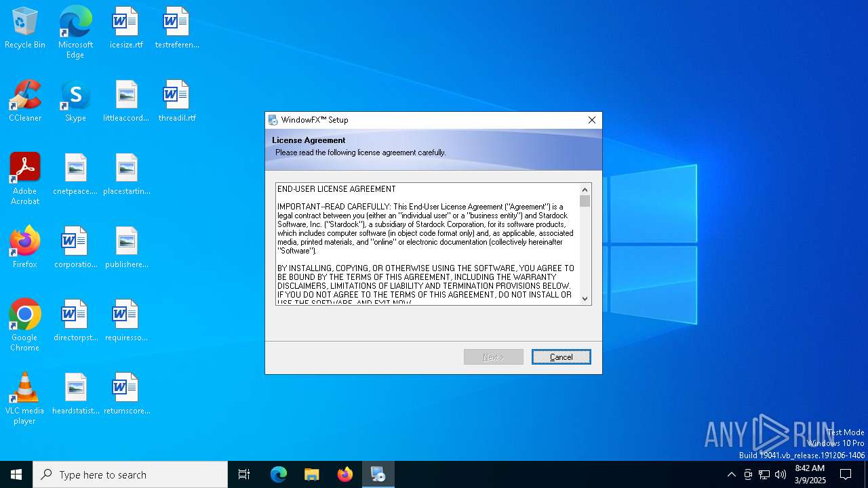Select the littleaccord... image file
The height and width of the screenshot is (488, 868).
[x=126, y=102]
